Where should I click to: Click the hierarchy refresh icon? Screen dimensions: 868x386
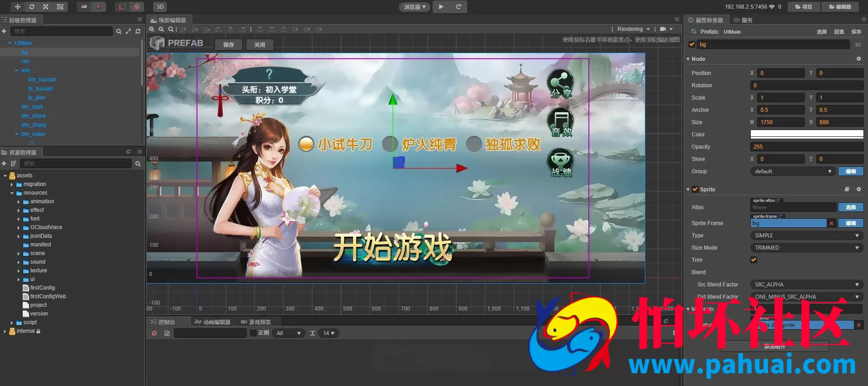coord(138,31)
